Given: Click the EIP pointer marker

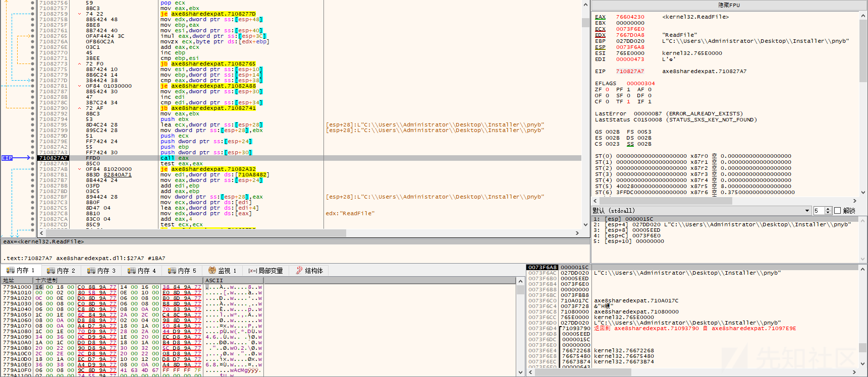Looking at the screenshot, I should click(7, 158).
